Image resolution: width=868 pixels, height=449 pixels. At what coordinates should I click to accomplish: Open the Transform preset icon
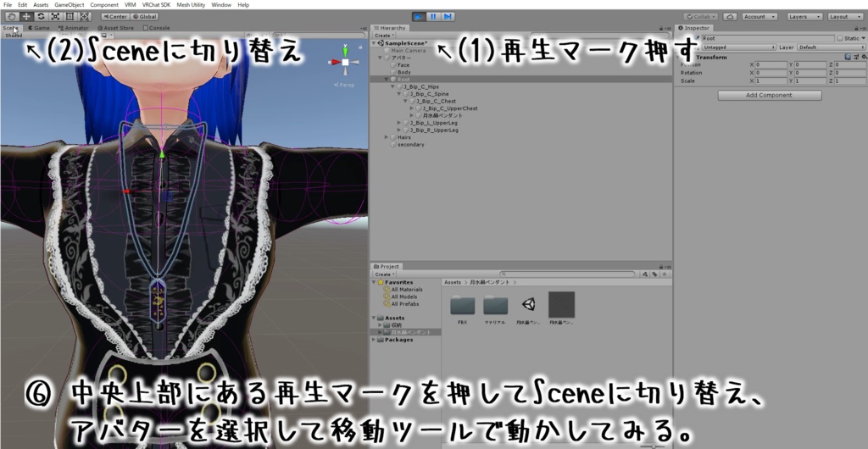coord(856,57)
